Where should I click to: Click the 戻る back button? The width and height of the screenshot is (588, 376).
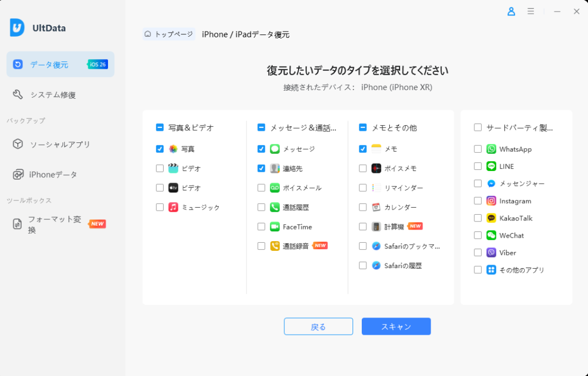pyautogui.click(x=318, y=327)
